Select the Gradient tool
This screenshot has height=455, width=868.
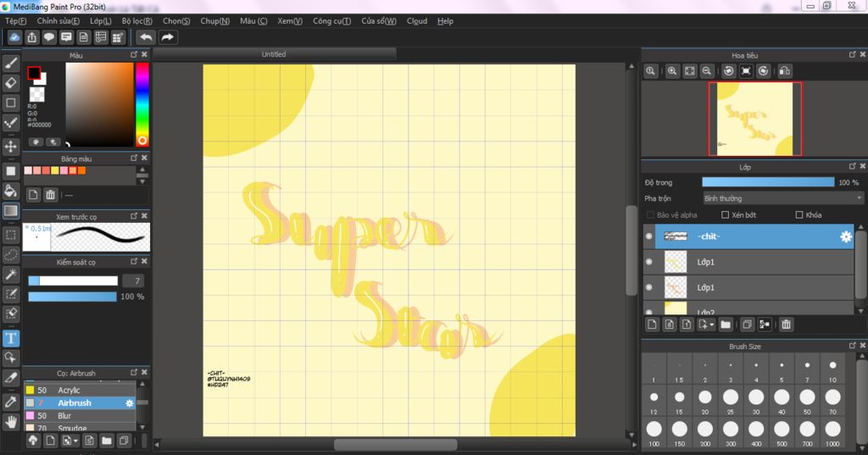[x=10, y=210]
